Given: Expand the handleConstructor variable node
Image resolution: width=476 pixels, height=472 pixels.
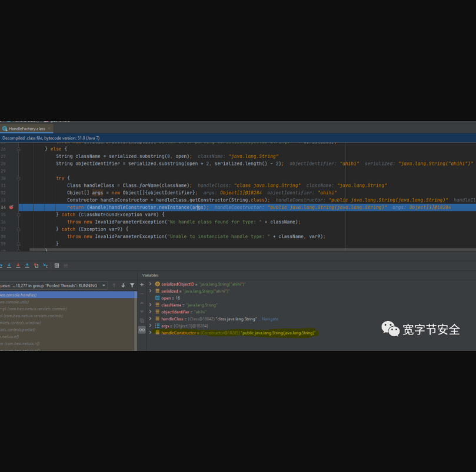Looking at the screenshot, I should click(x=151, y=333).
